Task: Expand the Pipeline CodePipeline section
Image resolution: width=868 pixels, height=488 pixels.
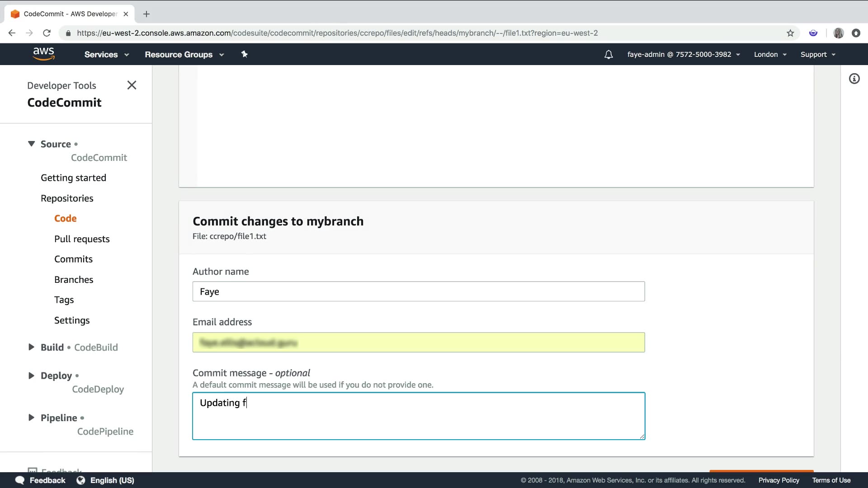Action: [31, 418]
